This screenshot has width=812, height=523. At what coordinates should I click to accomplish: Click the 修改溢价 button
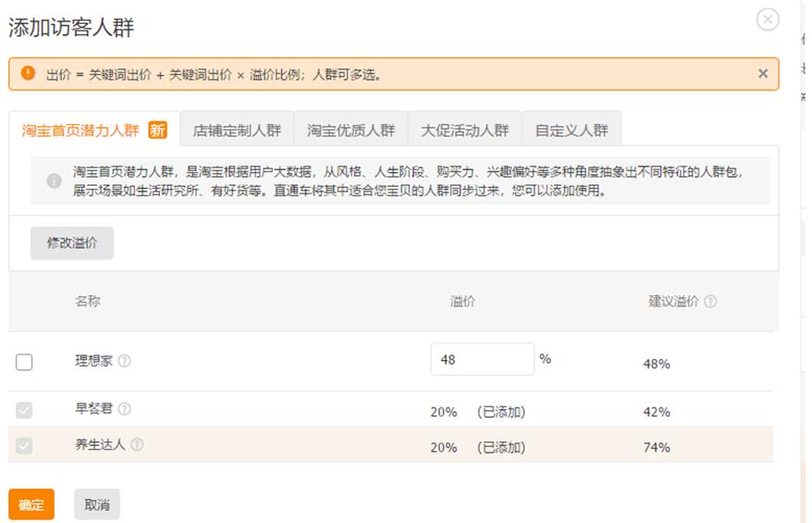click(72, 243)
